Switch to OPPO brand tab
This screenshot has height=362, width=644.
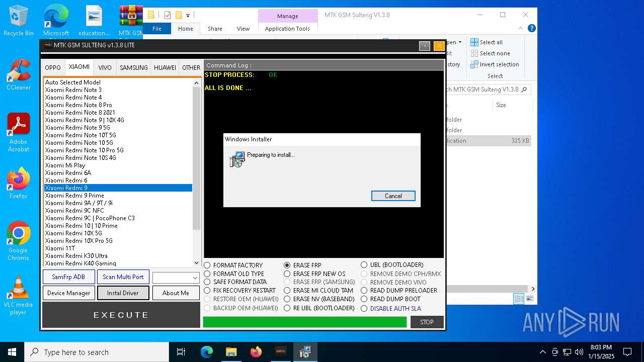[53, 67]
